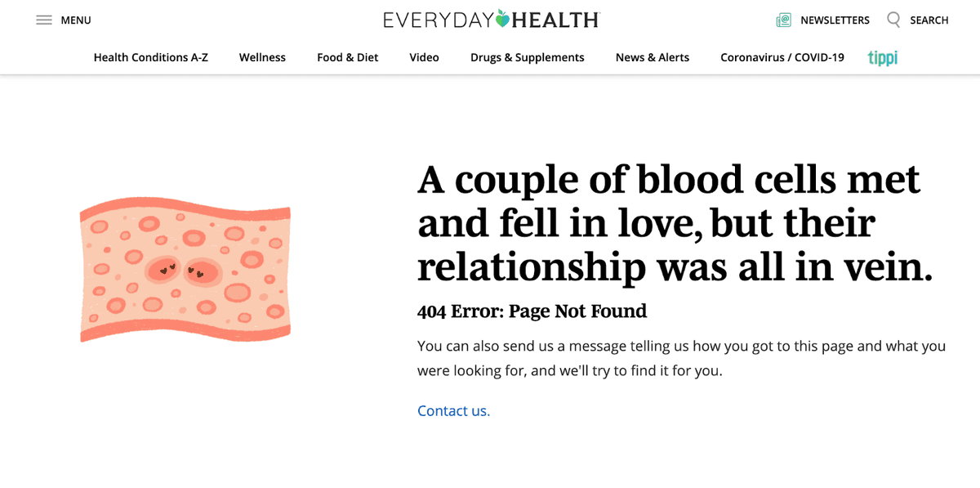The width and height of the screenshot is (980, 488).
Task: Open the Video section
Action: (x=425, y=57)
